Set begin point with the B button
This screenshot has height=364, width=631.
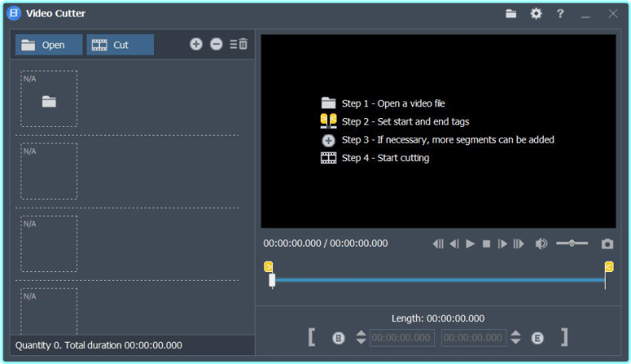click(338, 338)
